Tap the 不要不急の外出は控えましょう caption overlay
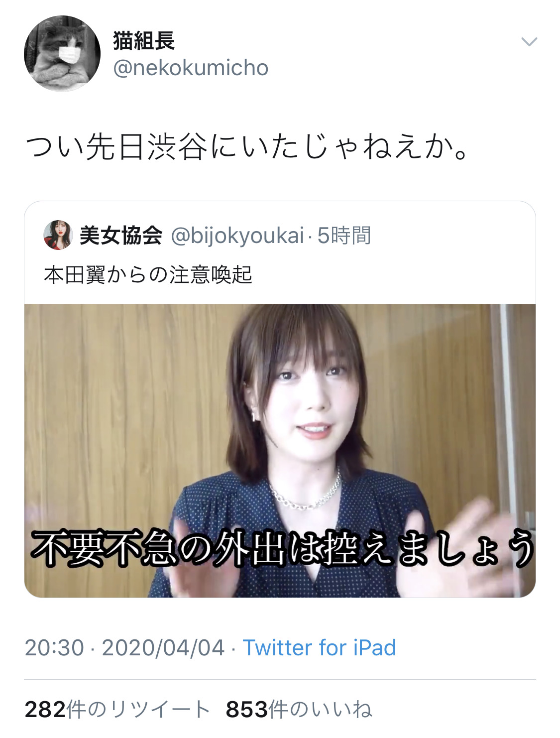 282,549
